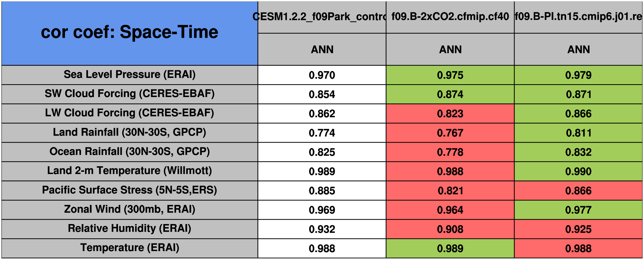Select the Zonal Wind (300mb, ERAI) row label

click(130, 209)
